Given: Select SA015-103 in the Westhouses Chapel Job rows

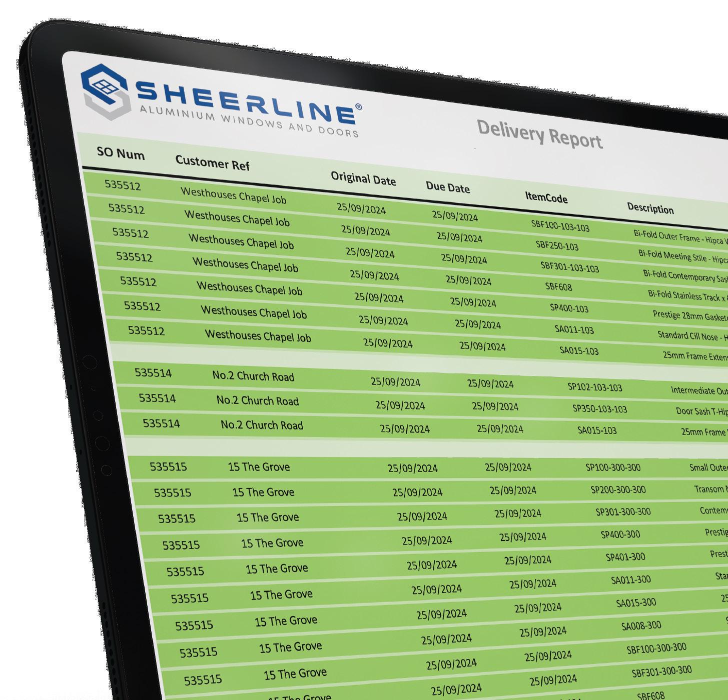Looking at the screenshot, I should tap(579, 350).
